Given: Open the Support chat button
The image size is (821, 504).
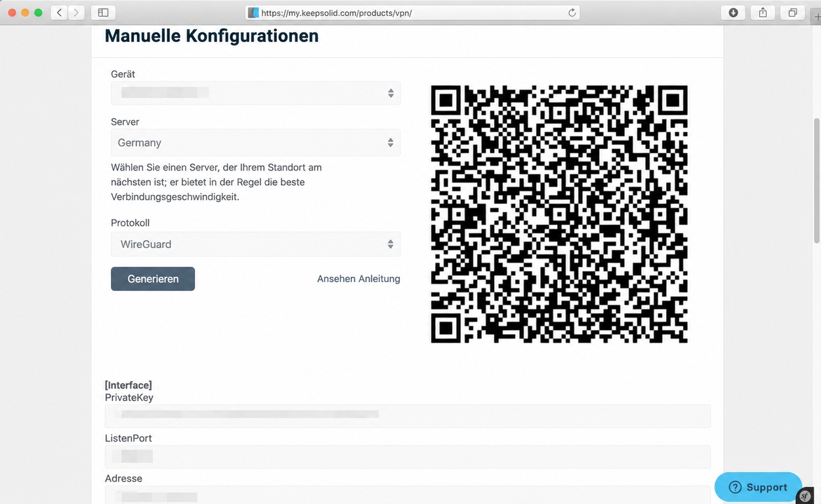Looking at the screenshot, I should 758,487.
